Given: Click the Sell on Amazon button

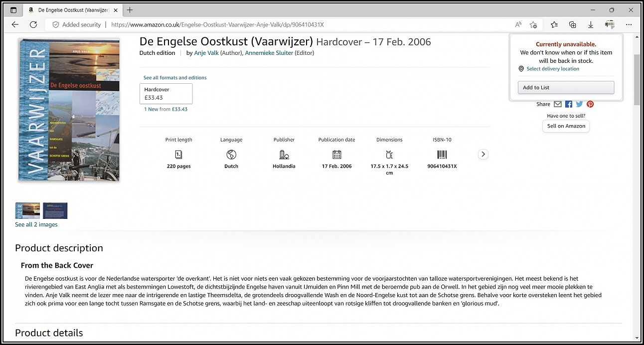Looking at the screenshot, I should click(x=566, y=126).
